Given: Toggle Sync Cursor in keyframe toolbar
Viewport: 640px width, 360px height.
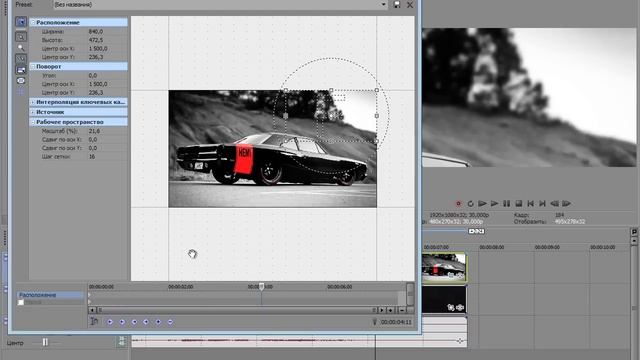Looking at the screenshot, I should (x=94, y=322).
